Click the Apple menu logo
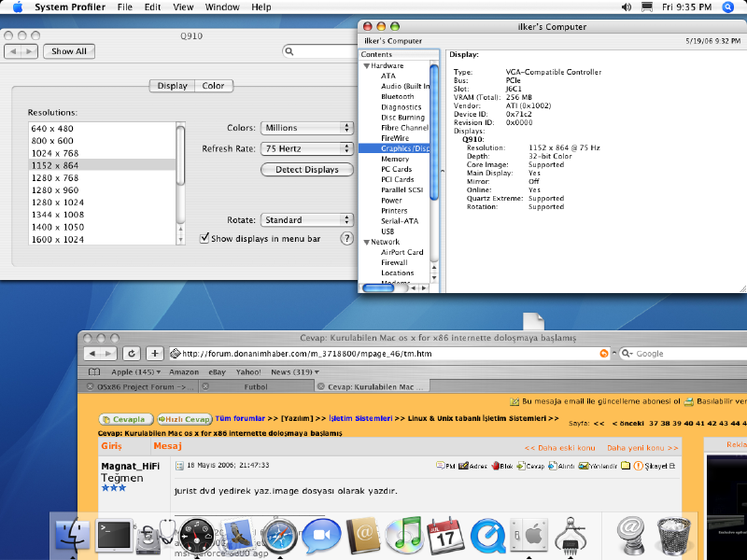Viewport: 747px width, 560px height. click(x=18, y=7)
